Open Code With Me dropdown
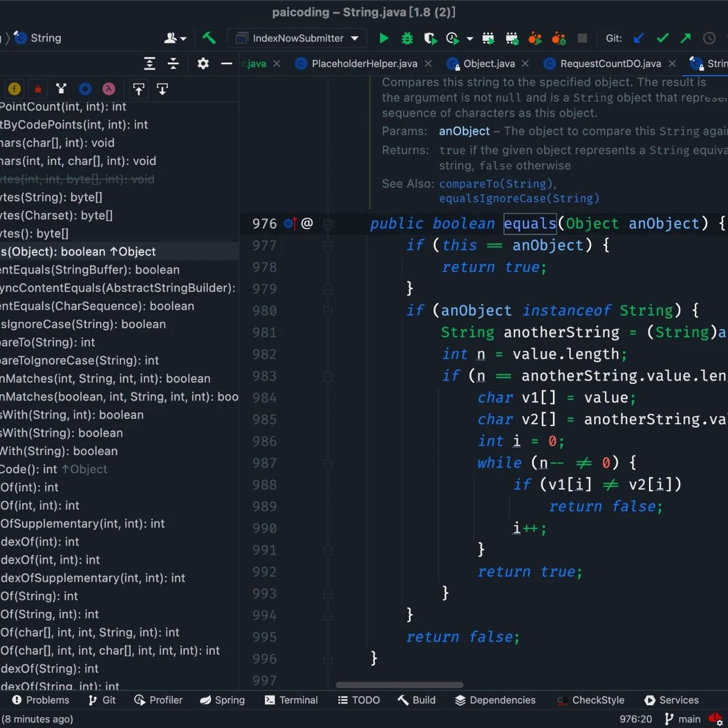 click(x=175, y=38)
